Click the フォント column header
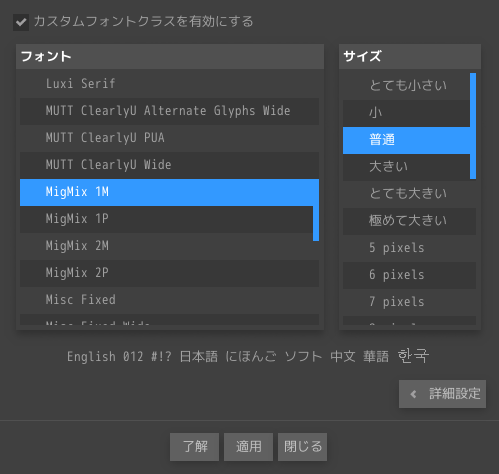499x474 pixels. (x=170, y=56)
